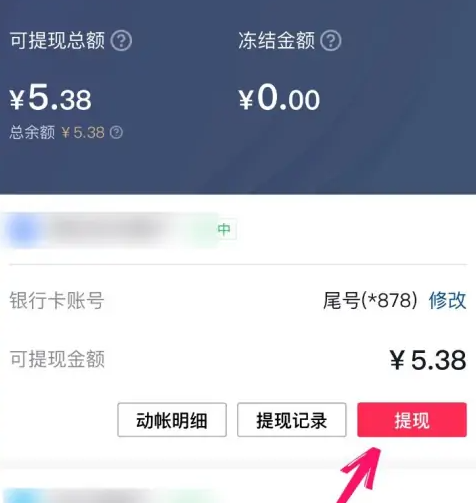This screenshot has width=476, height=503.
Task: Tap the 可提现金额 row label
Action: [57, 359]
